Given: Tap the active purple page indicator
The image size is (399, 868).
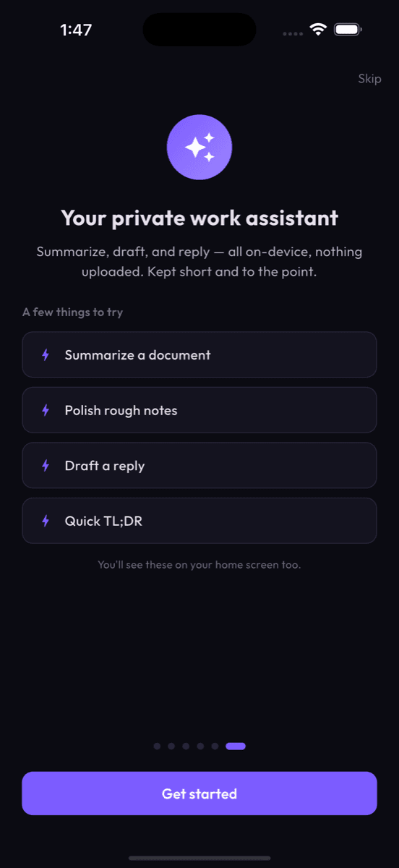Looking at the screenshot, I should (x=236, y=746).
